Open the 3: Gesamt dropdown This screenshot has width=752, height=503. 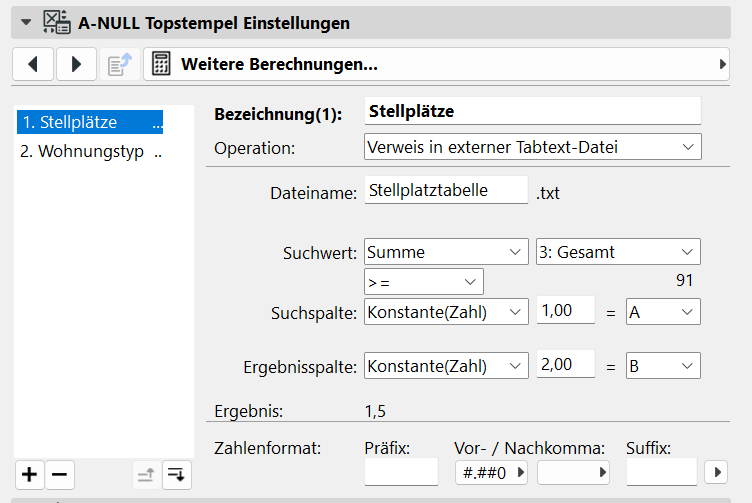tap(618, 251)
